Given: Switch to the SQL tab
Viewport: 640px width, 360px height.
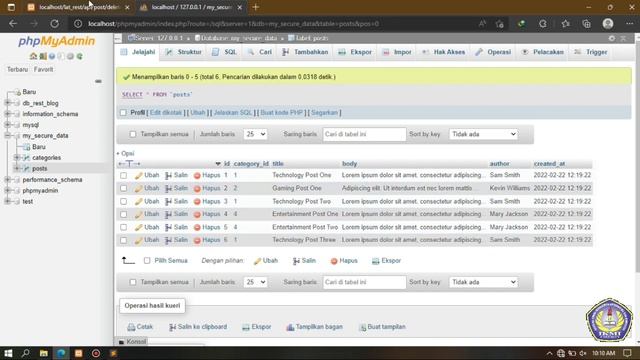Looking at the screenshot, I should pyautogui.click(x=225, y=52).
